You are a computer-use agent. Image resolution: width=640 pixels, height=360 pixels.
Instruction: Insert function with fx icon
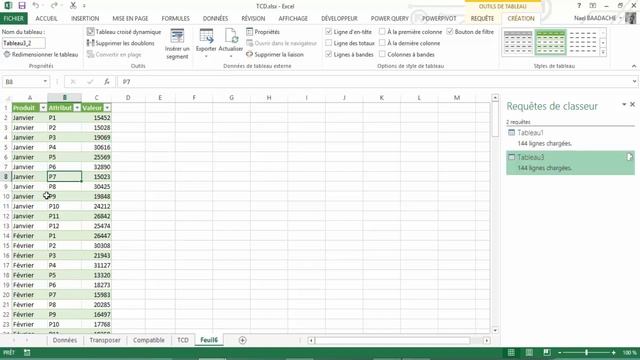click(107, 82)
